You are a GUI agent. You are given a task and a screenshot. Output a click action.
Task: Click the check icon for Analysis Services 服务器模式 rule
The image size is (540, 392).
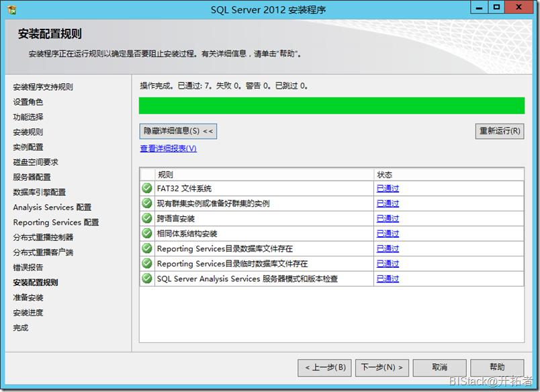147,279
